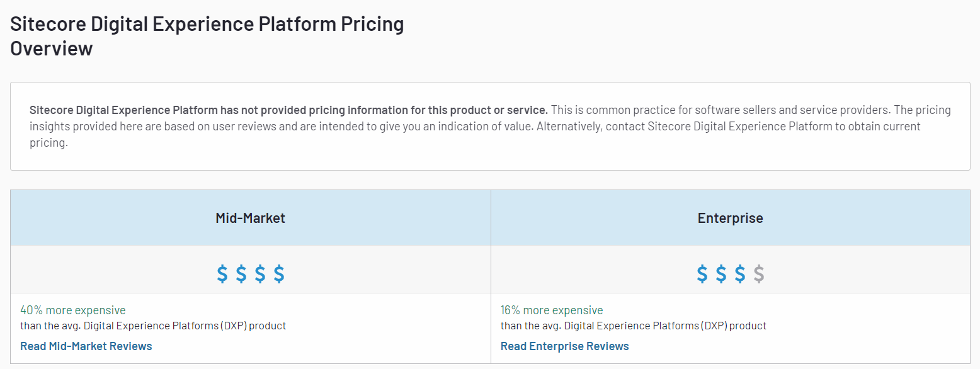Screen dimensions: 980x369
Task: Click the '16% more expensive' text
Action: tap(552, 310)
